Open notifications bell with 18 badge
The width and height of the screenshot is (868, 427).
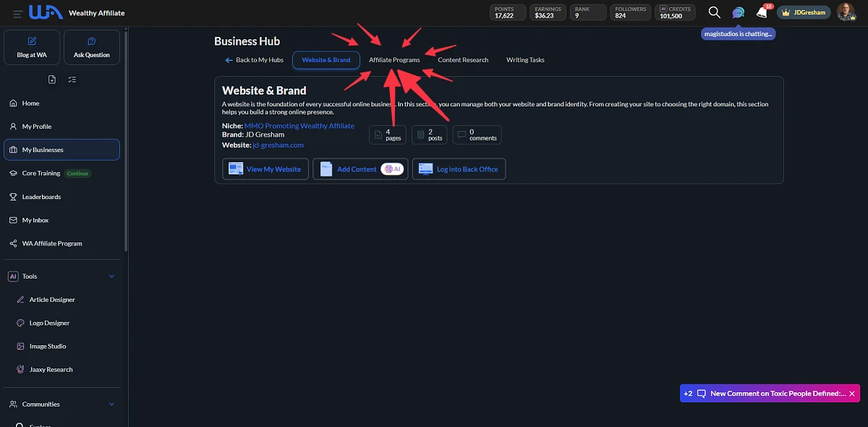pos(762,12)
